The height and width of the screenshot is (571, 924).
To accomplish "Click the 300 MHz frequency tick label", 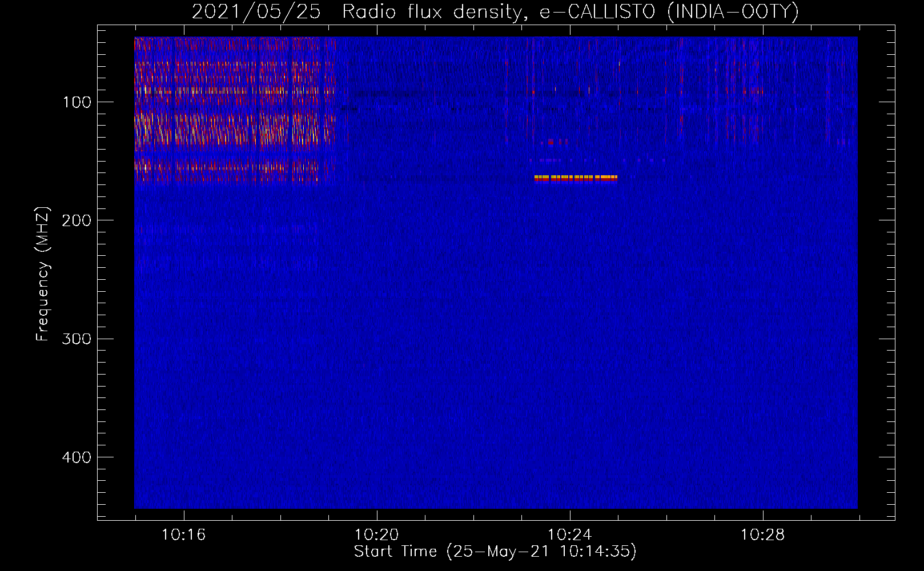I will coord(77,339).
